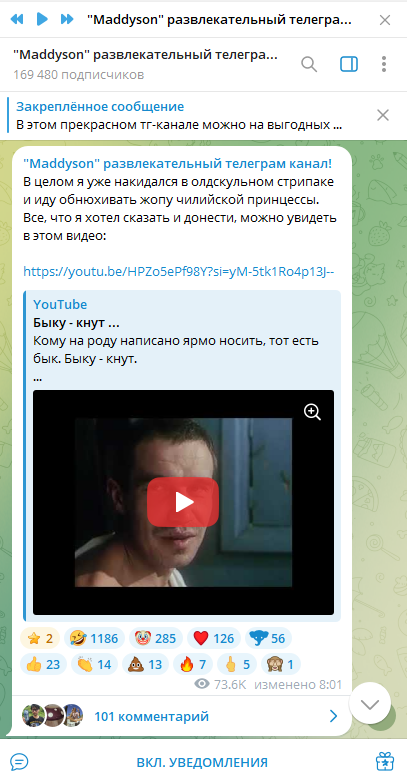
Task: Add the red heart reaction 126
Action: point(214,638)
